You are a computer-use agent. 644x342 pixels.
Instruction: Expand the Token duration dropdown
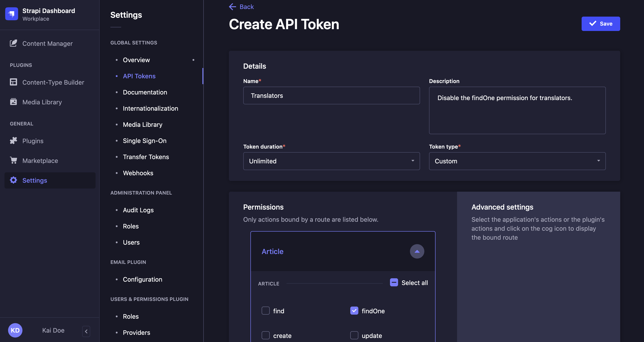331,161
